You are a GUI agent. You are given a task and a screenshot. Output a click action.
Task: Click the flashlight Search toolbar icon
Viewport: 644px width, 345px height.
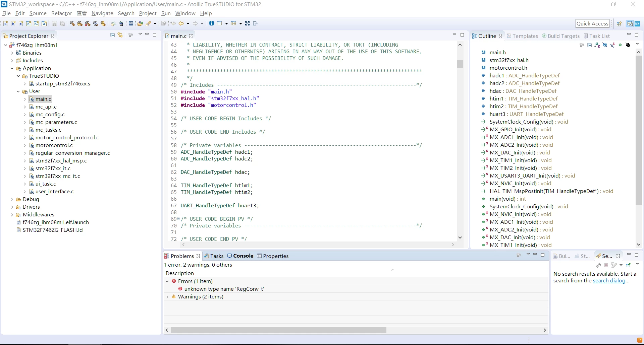pyautogui.click(x=148, y=23)
